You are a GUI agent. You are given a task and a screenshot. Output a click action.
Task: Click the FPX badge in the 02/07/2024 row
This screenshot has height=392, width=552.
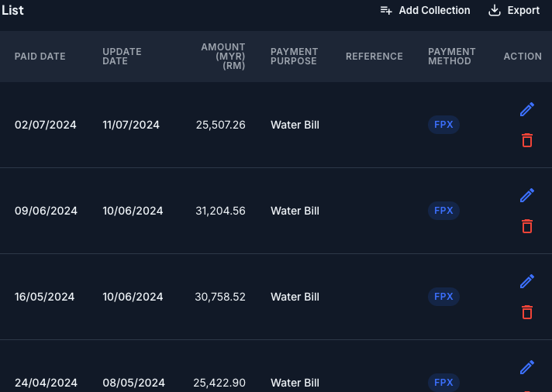coord(443,125)
